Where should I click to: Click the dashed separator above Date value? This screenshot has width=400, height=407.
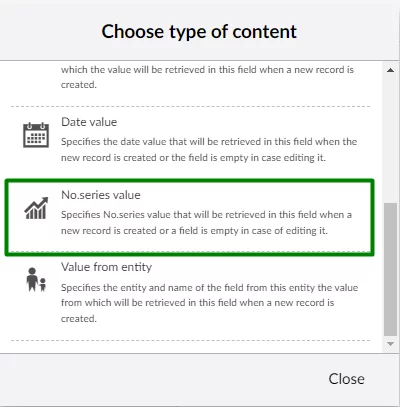(190, 106)
